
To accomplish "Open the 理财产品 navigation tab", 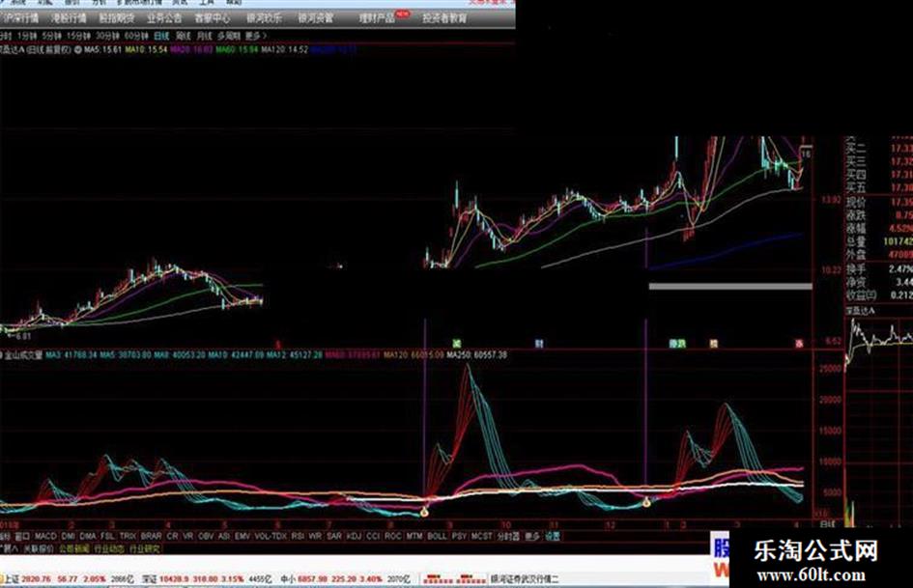I will 378,18.
